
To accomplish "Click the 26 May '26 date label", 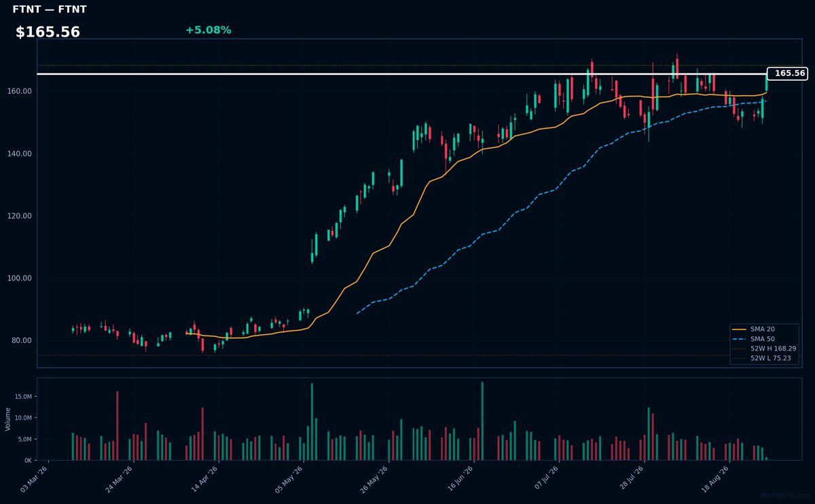I will (374, 478).
